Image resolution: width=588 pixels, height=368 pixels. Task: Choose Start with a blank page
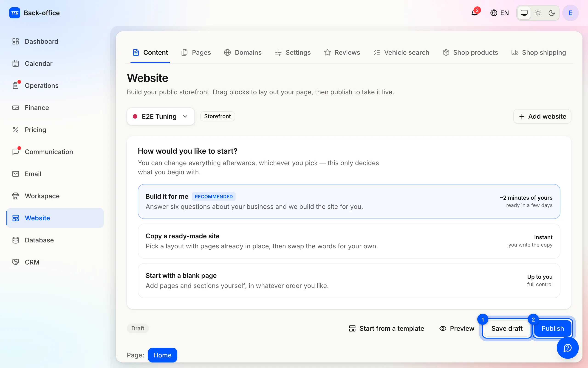coord(349,281)
